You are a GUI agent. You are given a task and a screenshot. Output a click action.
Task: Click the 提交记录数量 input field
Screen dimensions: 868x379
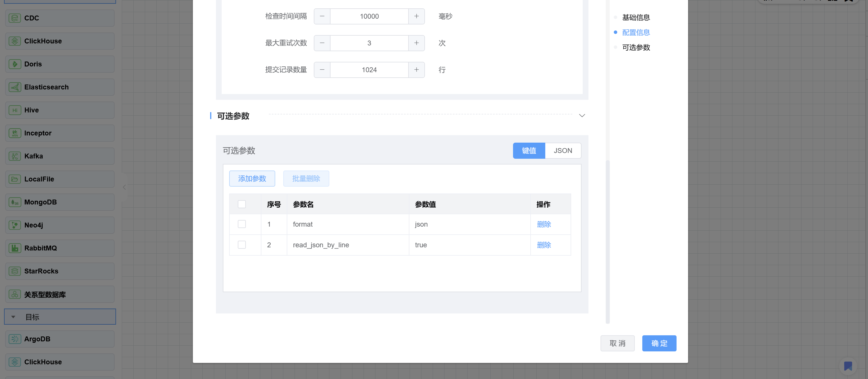[x=369, y=70]
